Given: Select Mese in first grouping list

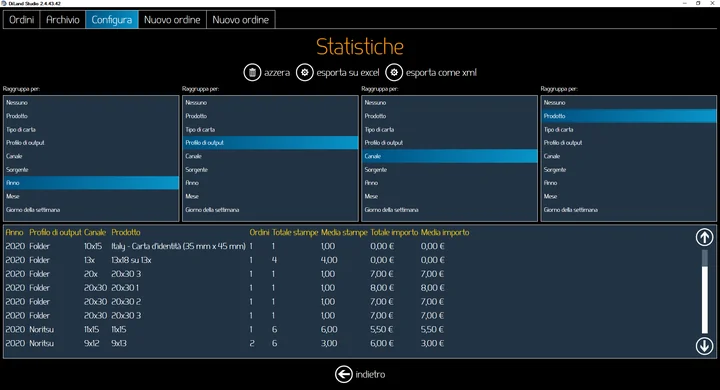Looking at the screenshot, I should [x=91, y=196].
